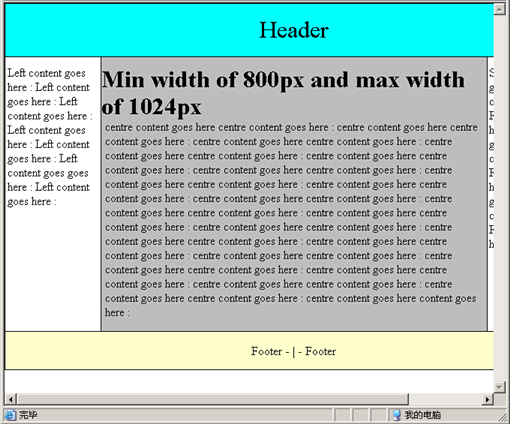This screenshot has width=510, height=424.
Task: Click the horizontal scrollbar right arrow
Action: [488, 399]
